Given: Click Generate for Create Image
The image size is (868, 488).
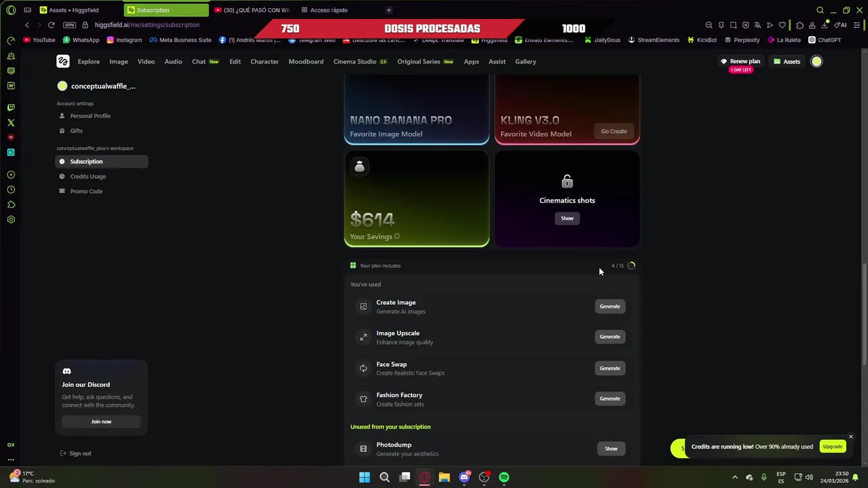Looking at the screenshot, I should pos(610,306).
